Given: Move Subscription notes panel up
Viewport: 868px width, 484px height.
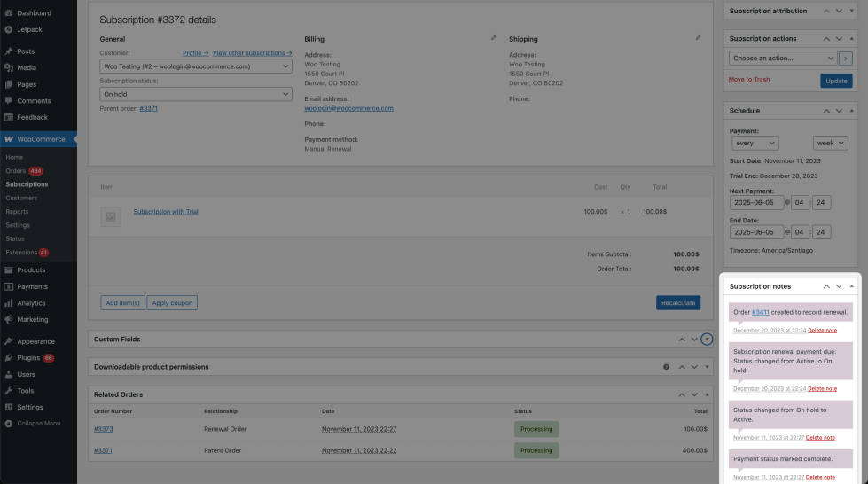Looking at the screenshot, I should pyautogui.click(x=826, y=287).
